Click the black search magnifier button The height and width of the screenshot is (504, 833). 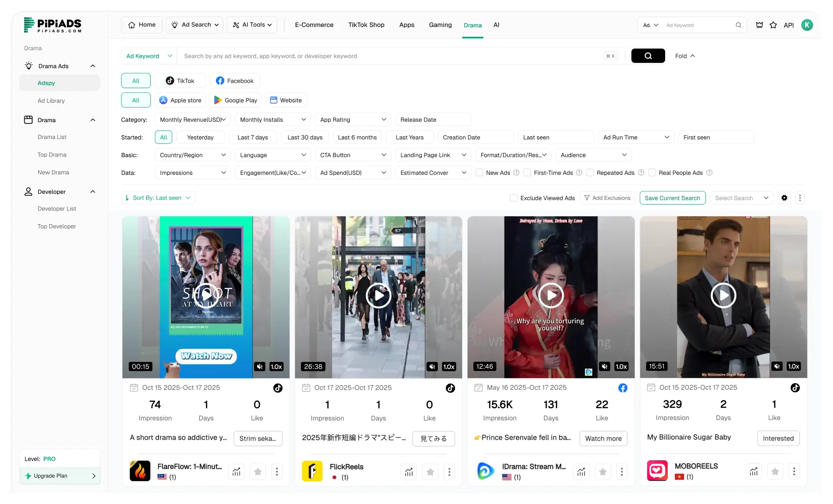[648, 56]
